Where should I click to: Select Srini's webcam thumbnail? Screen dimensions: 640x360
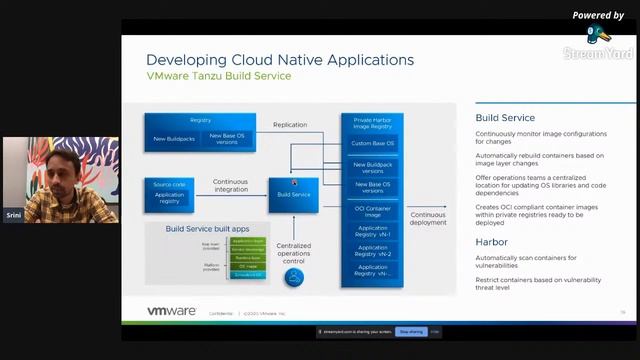[x=61, y=180]
